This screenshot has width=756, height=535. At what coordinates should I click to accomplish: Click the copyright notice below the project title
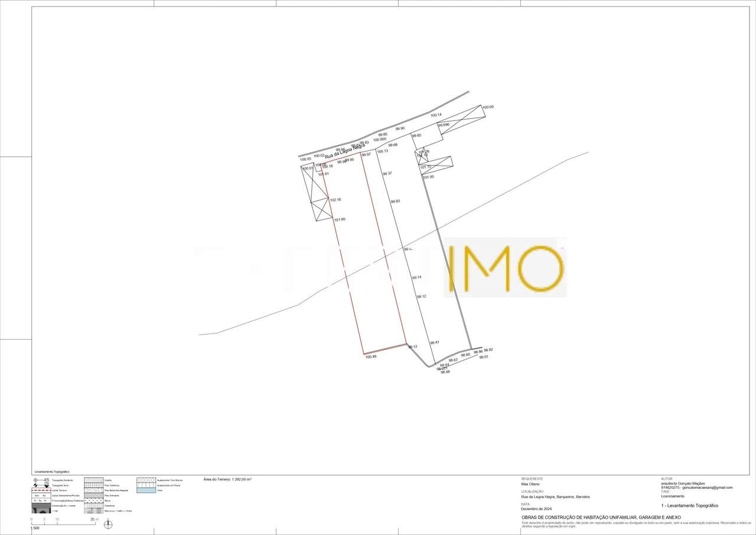point(635,524)
